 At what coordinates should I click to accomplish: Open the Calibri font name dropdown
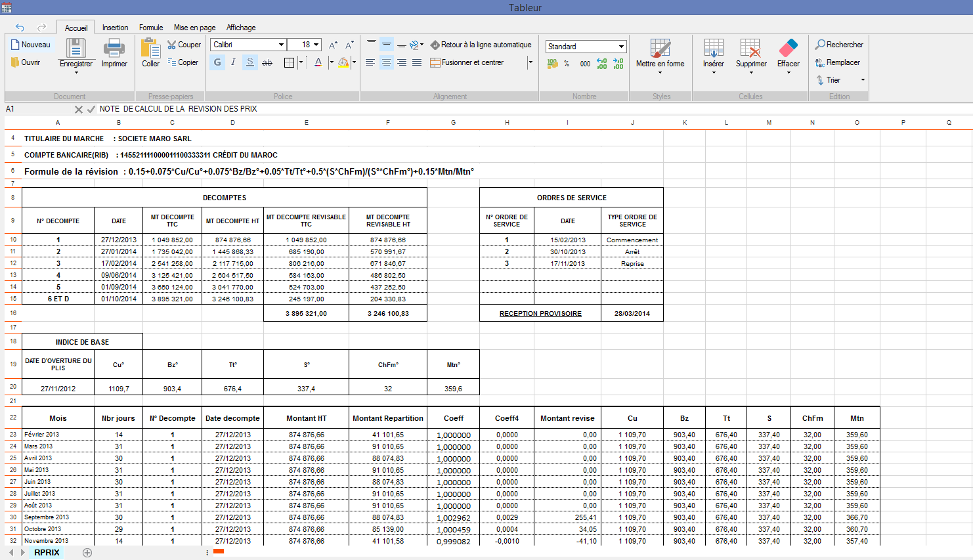[281, 45]
